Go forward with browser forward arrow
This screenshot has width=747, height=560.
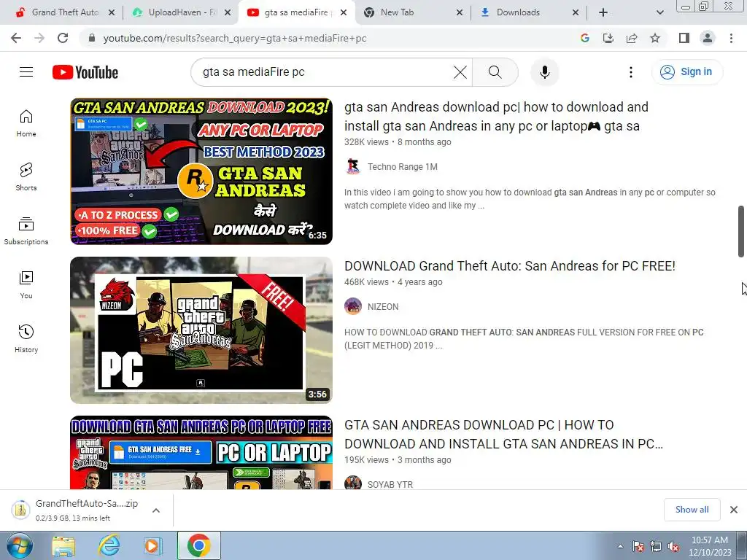click(39, 38)
